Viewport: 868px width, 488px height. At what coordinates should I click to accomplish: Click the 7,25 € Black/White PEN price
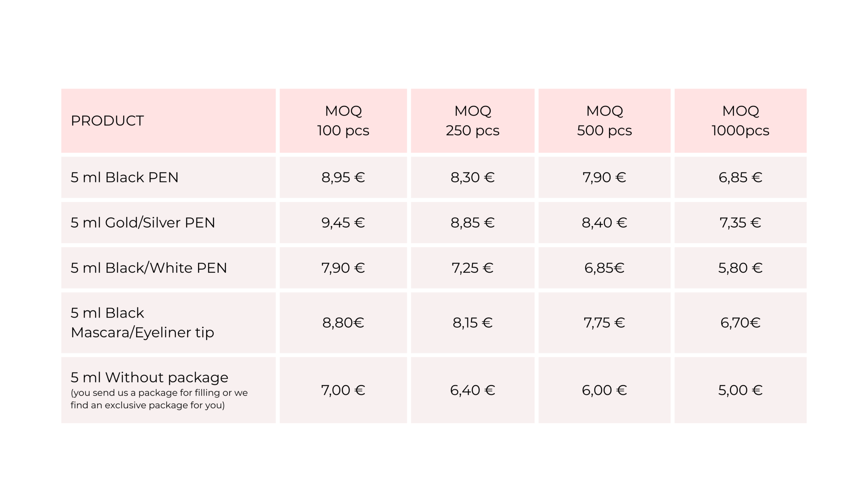472,268
